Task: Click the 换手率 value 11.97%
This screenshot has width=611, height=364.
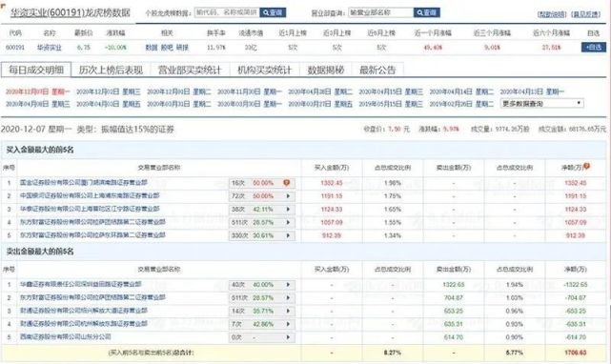Action: pos(215,48)
